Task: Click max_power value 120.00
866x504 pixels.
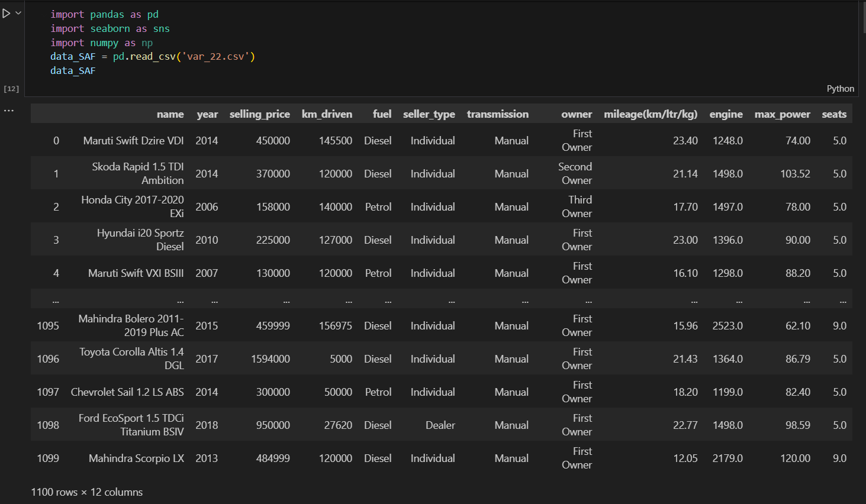Action: tap(795, 458)
